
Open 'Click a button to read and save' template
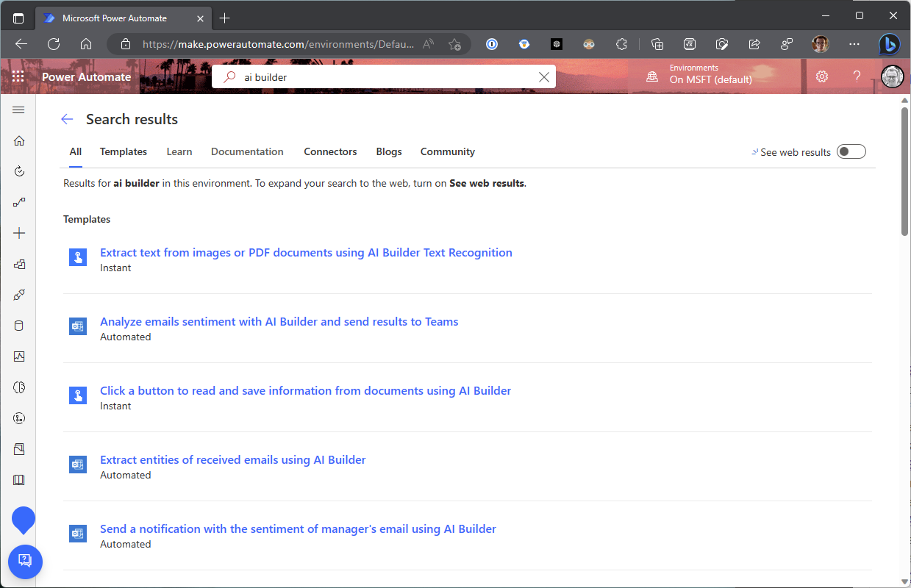(x=306, y=390)
